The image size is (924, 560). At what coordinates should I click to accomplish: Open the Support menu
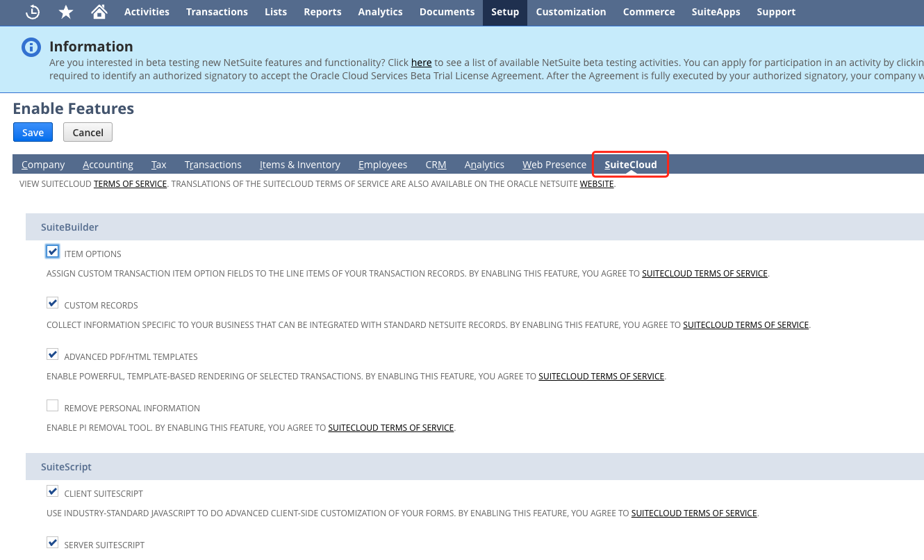pyautogui.click(x=776, y=12)
